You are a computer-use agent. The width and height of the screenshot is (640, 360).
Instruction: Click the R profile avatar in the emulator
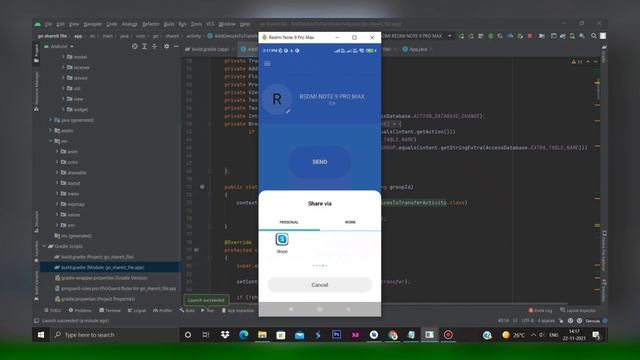pos(277,99)
